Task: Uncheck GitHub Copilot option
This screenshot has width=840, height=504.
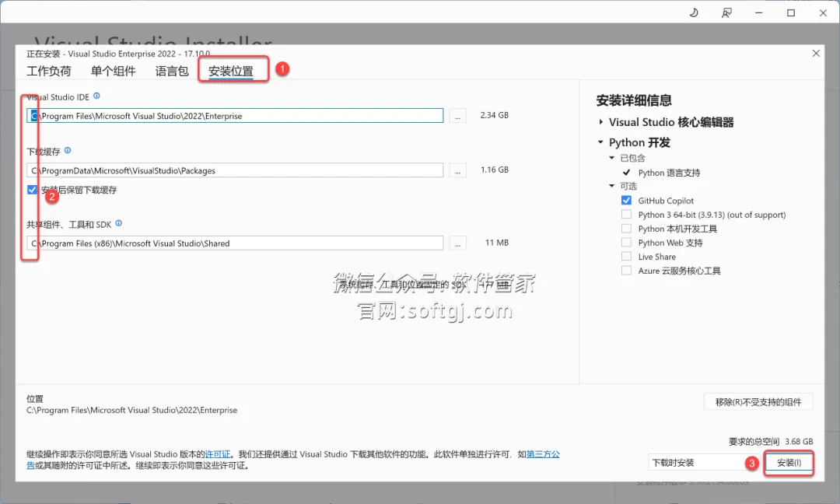Action: [626, 201]
